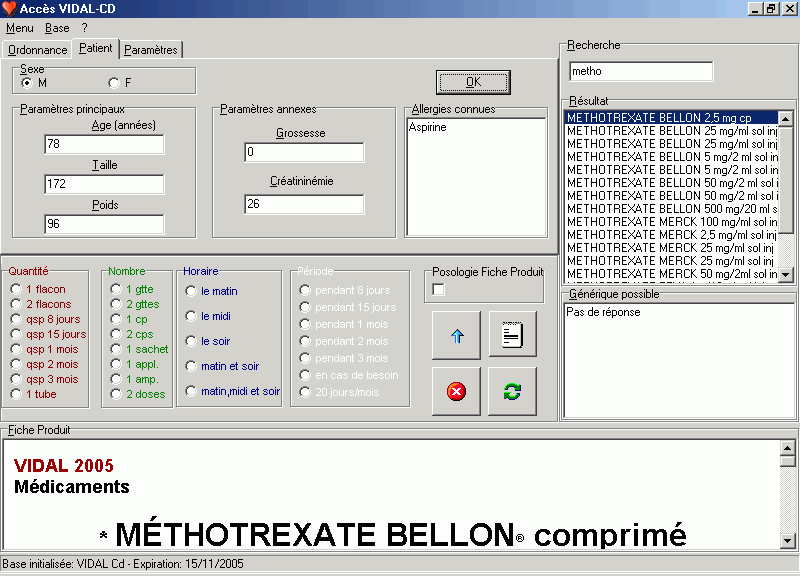Click the Age (années) field

[x=104, y=144]
